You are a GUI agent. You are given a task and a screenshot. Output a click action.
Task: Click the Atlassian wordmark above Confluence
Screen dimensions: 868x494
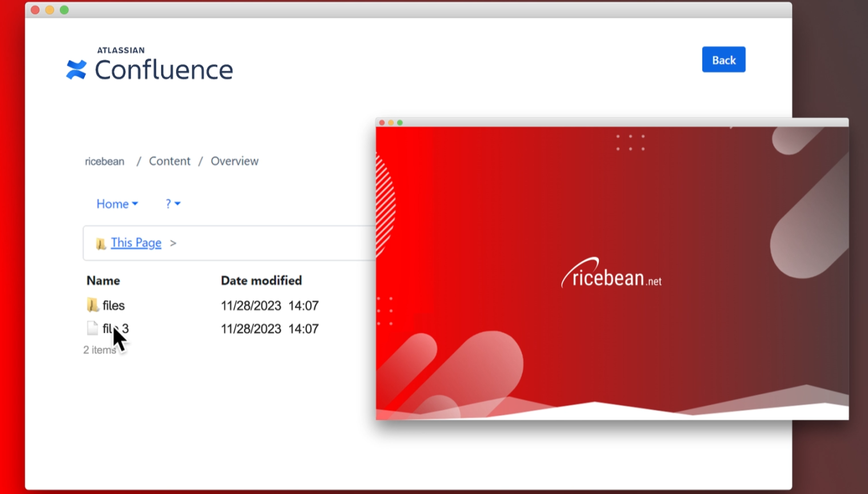coord(121,50)
